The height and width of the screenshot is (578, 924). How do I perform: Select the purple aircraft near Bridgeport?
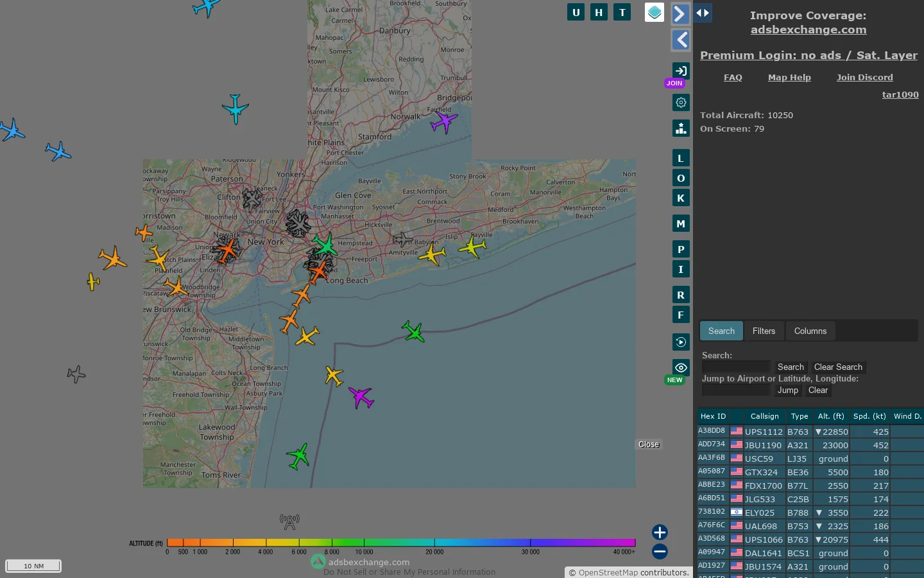[x=443, y=121]
